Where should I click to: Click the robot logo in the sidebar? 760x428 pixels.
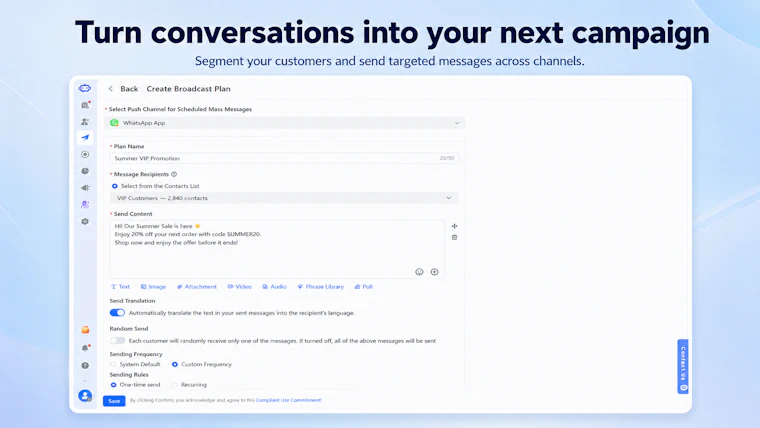click(x=85, y=88)
